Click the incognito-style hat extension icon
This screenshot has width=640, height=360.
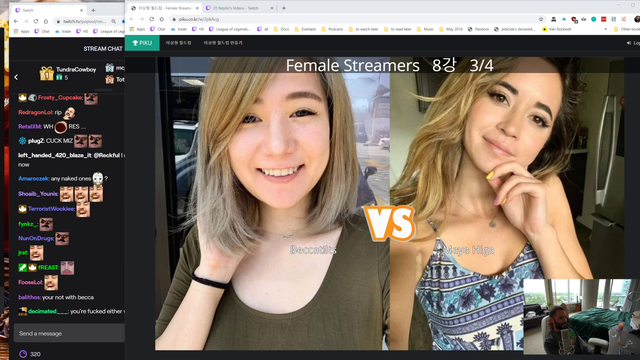553,19
